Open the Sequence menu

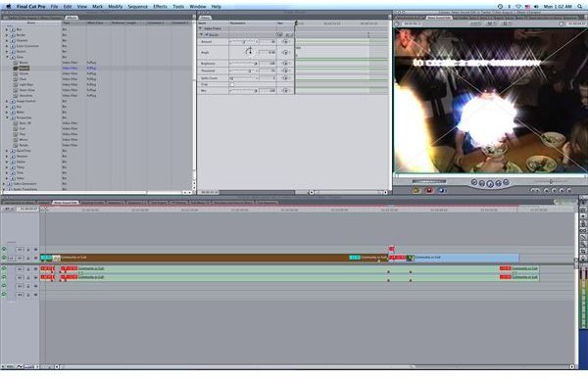pyautogui.click(x=137, y=7)
